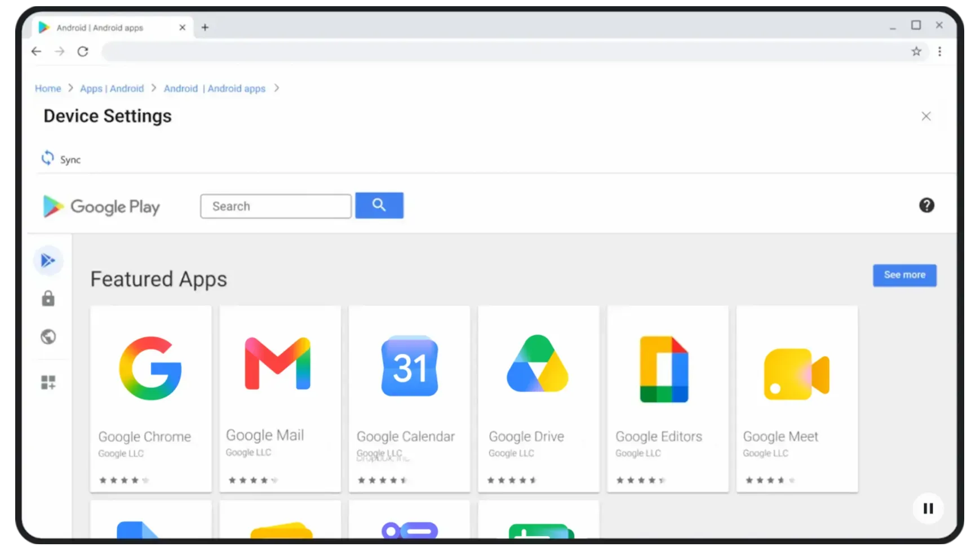Click the Google Calendar app title

click(406, 437)
